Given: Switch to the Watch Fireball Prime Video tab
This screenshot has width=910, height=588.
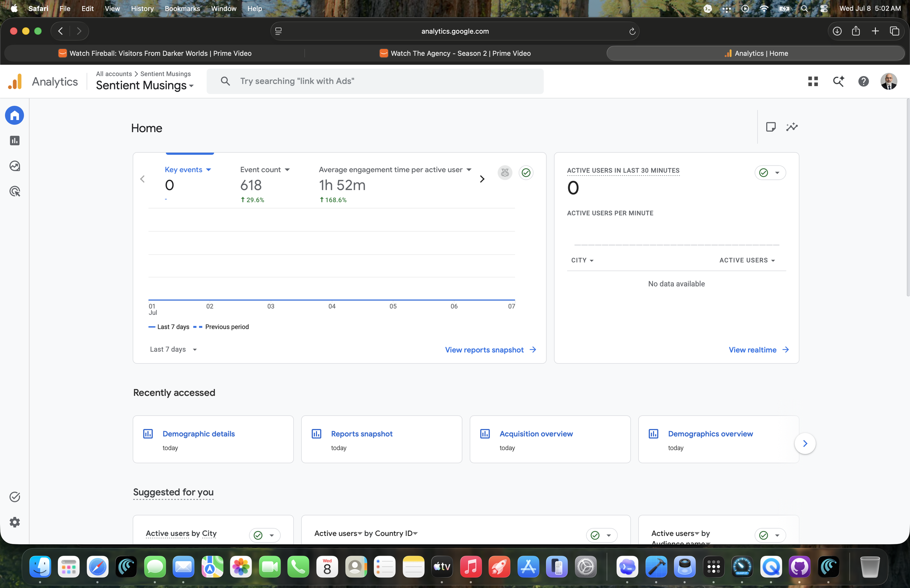Looking at the screenshot, I should 155,53.
